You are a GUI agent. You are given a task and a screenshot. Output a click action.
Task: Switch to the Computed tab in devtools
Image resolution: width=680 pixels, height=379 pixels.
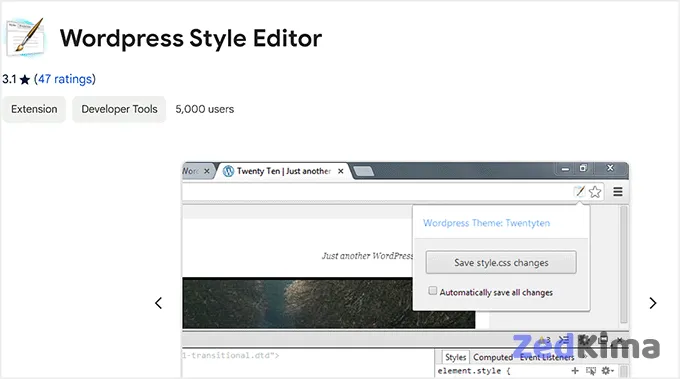tap(493, 357)
